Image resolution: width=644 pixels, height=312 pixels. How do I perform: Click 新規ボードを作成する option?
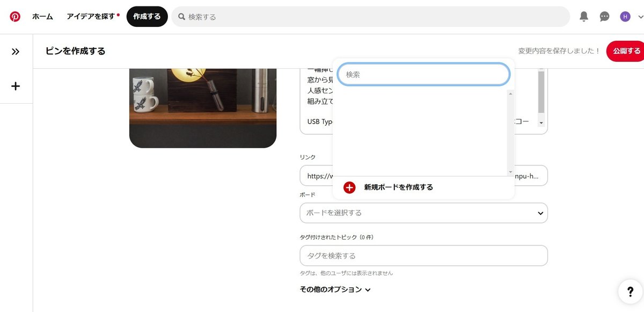(x=399, y=187)
